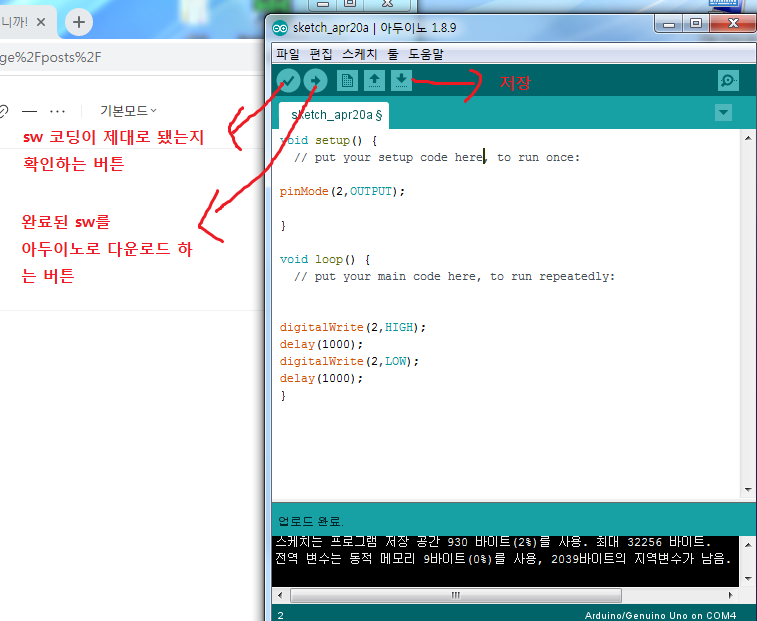Minimize the Arduino window
The width and height of the screenshot is (757, 621).
click(x=669, y=23)
